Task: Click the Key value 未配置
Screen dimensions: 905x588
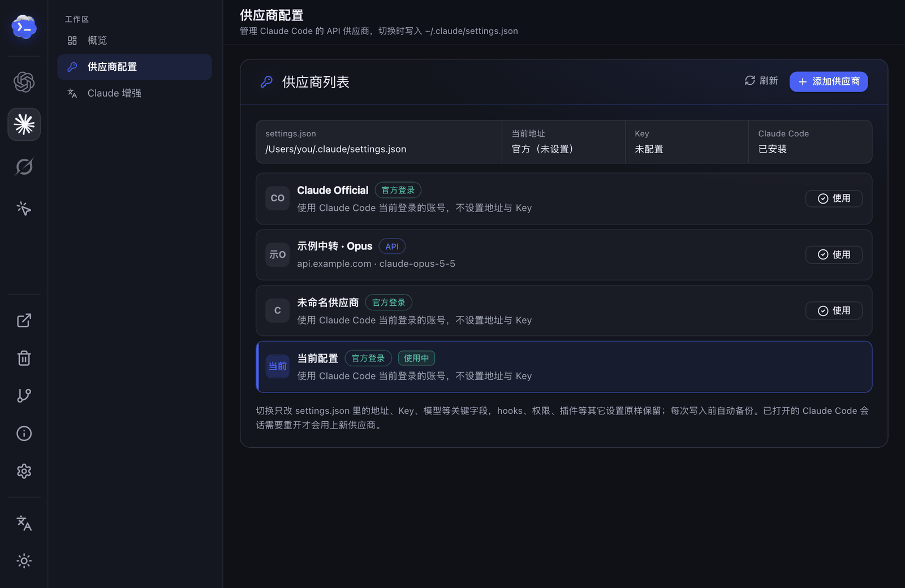Action: [649, 149]
